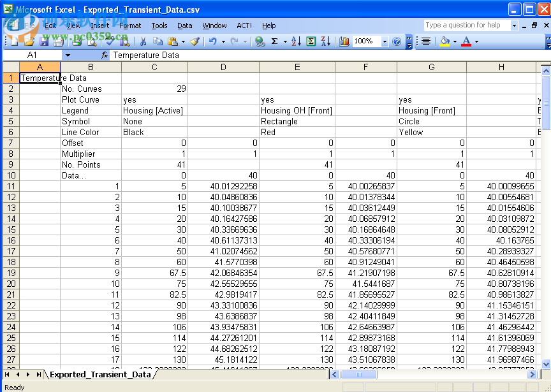Open the Edit menu
Screen dimensions: 551x392
point(50,25)
